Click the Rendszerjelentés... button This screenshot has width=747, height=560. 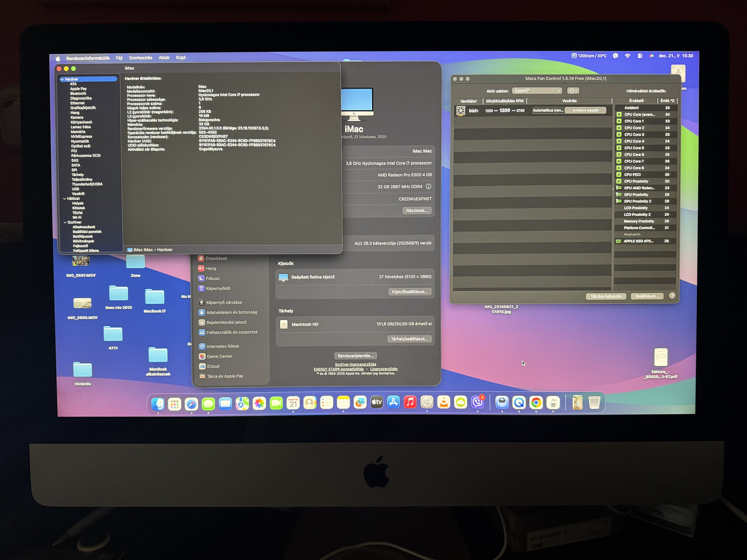pos(356,356)
